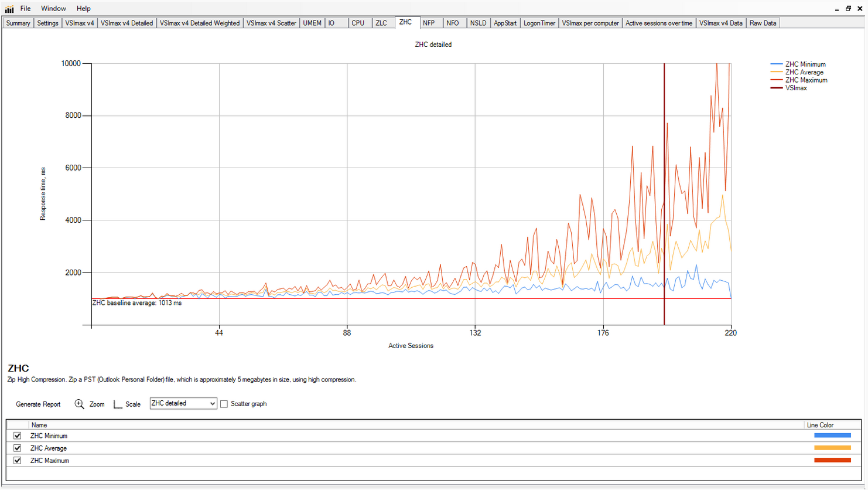The image size is (868, 490).
Task: Click the Zoom magnifier icon
Action: [x=80, y=404]
